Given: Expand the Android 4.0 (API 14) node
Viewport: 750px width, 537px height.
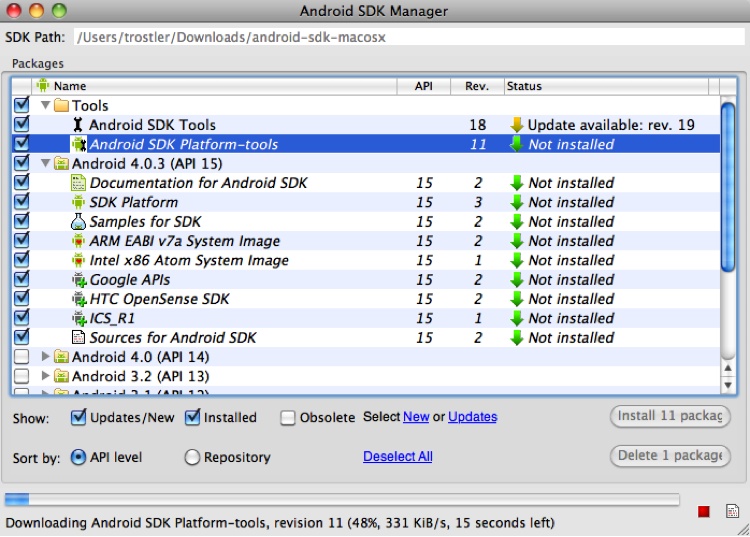Looking at the screenshot, I should coord(45,357).
